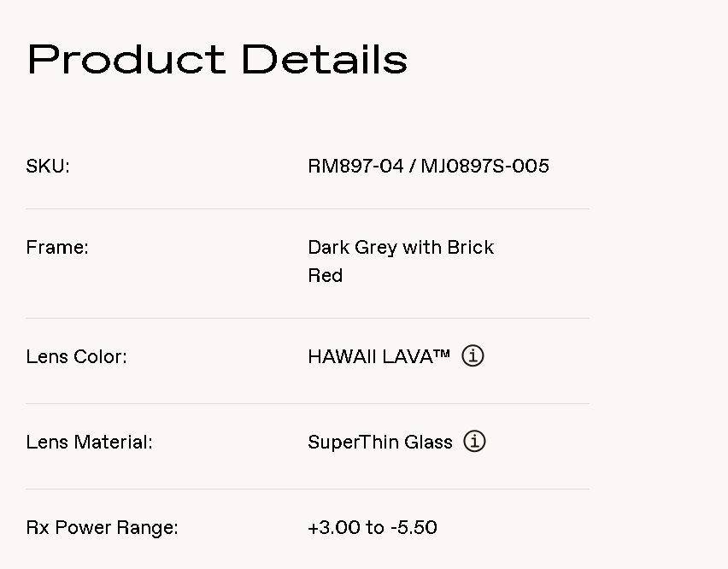Click the divider line under Lens Color row
The image size is (728, 569).
(308, 403)
